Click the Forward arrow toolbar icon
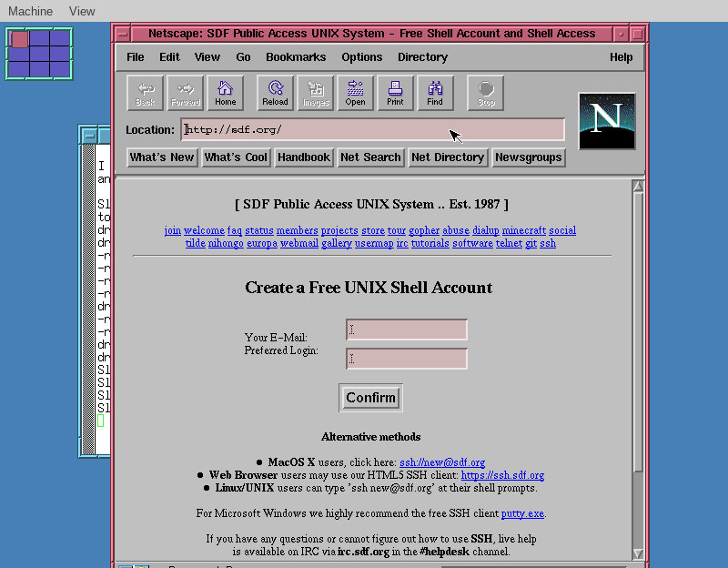Viewport: 728px width, 568px height. tap(186, 93)
